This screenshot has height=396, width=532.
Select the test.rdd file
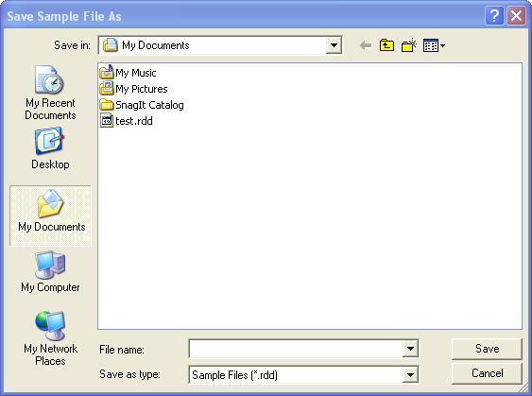point(127,121)
